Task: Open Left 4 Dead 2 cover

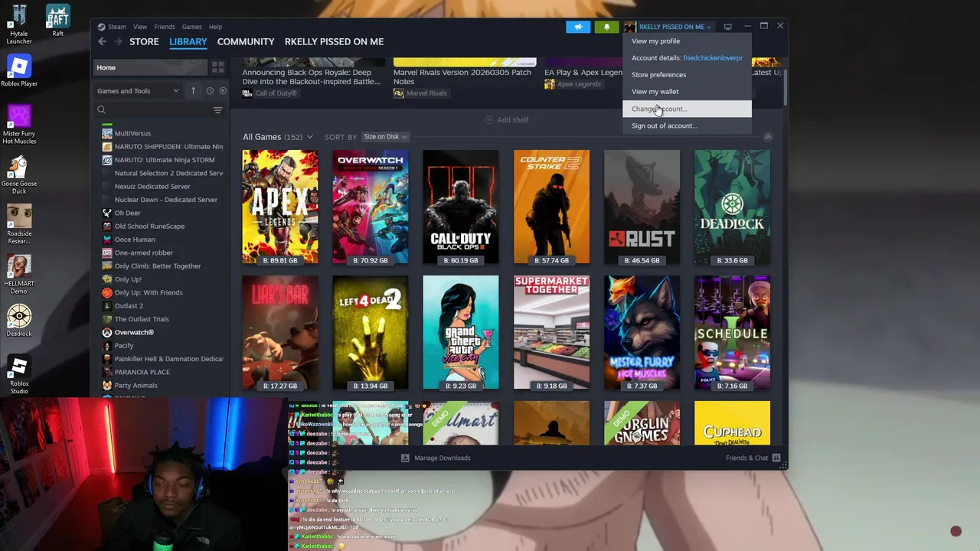Action: (x=370, y=333)
